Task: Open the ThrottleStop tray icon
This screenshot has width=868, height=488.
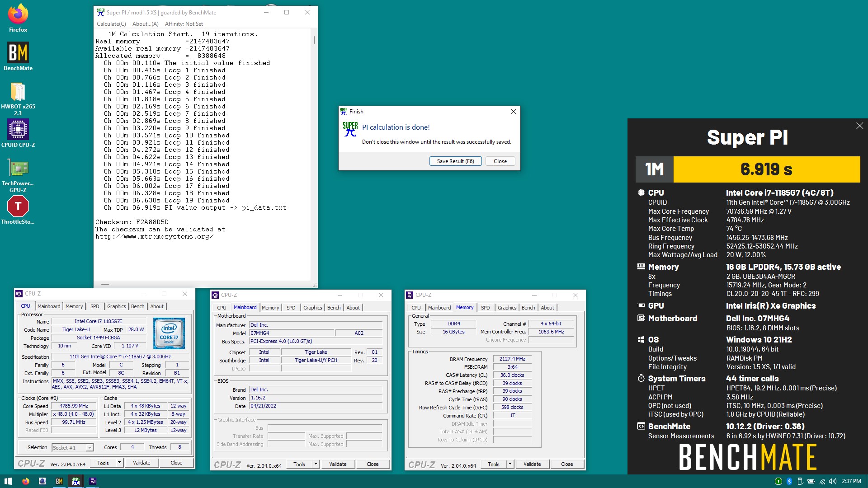Action: (x=778, y=481)
